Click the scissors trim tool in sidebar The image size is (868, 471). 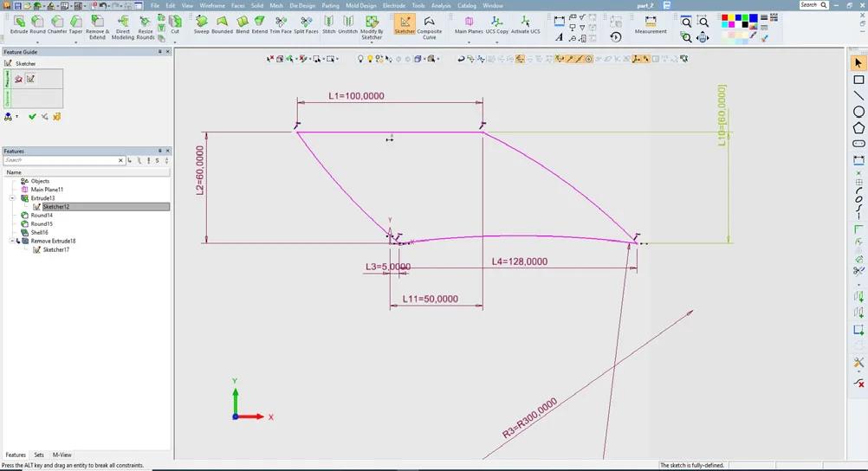coord(858,271)
